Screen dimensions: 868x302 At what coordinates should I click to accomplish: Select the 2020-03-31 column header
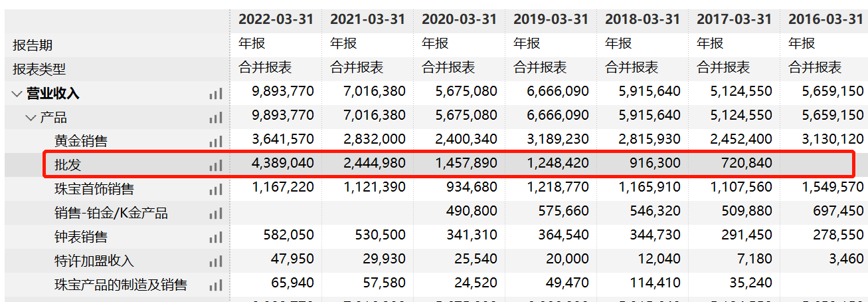click(459, 19)
